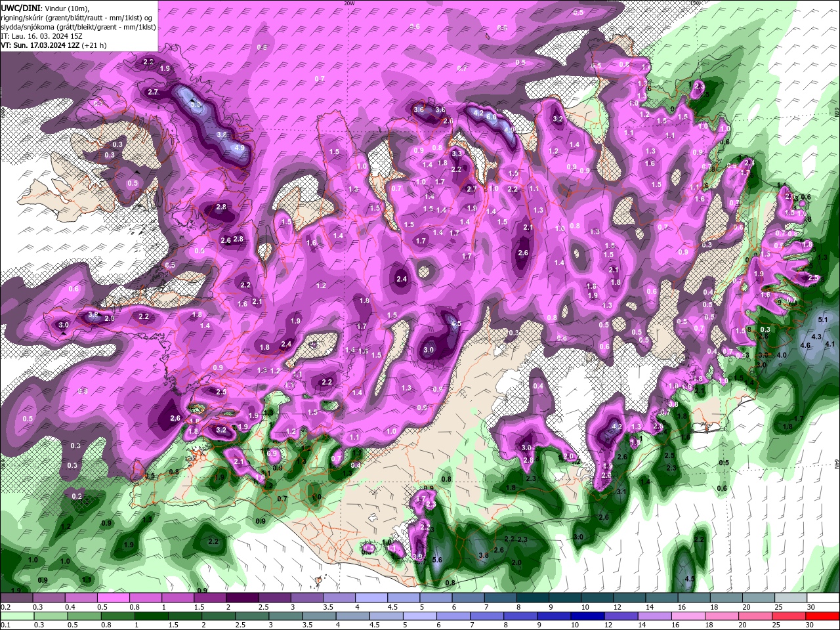
Task: Click the '3.1' rain value on map
Action: tap(621, 492)
